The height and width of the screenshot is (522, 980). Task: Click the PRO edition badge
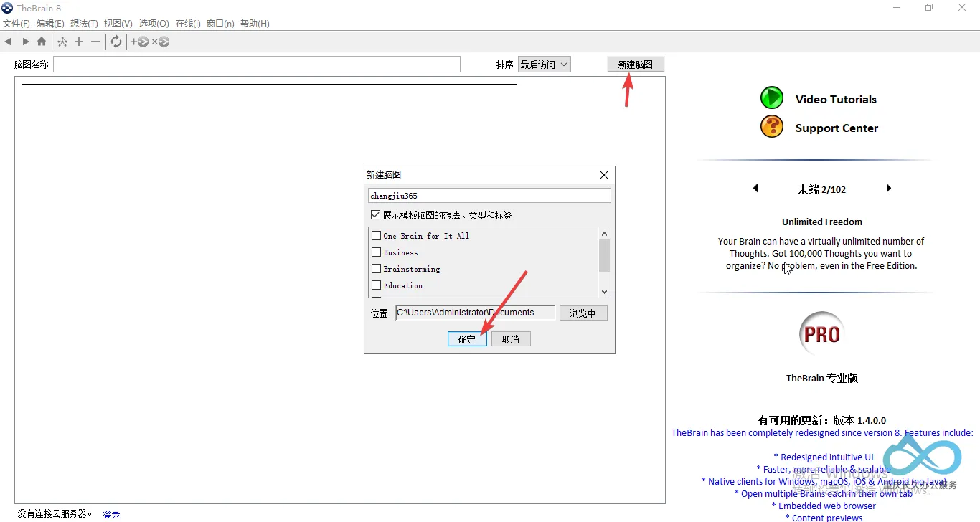point(821,334)
